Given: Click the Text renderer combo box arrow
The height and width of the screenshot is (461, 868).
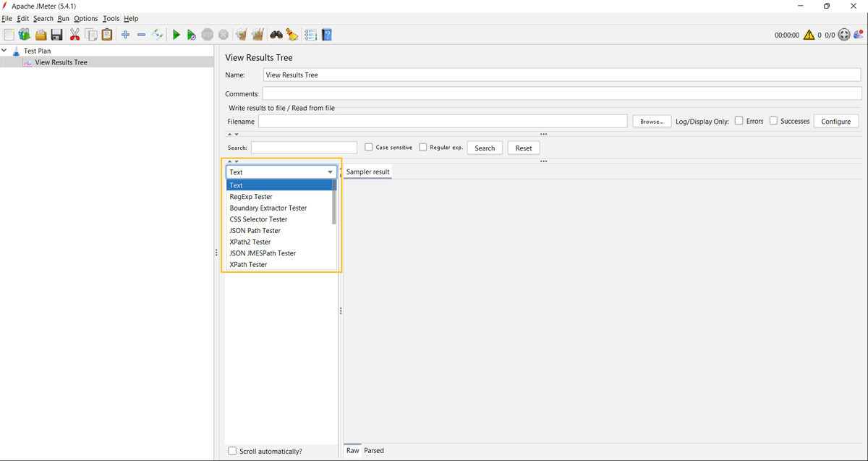Looking at the screenshot, I should pyautogui.click(x=331, y=172).
